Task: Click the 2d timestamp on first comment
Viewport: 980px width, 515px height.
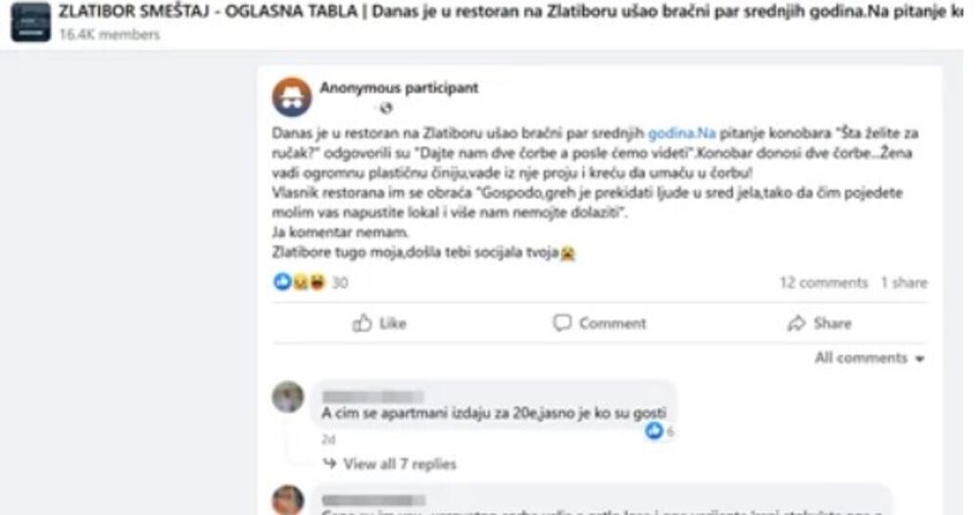Action: click(x=328, y=440)
